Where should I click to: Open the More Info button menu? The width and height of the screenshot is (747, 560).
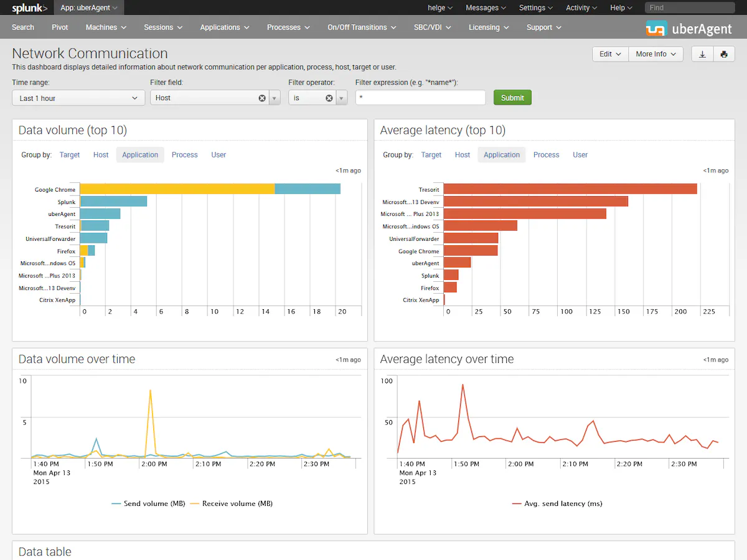coord(655,54)
